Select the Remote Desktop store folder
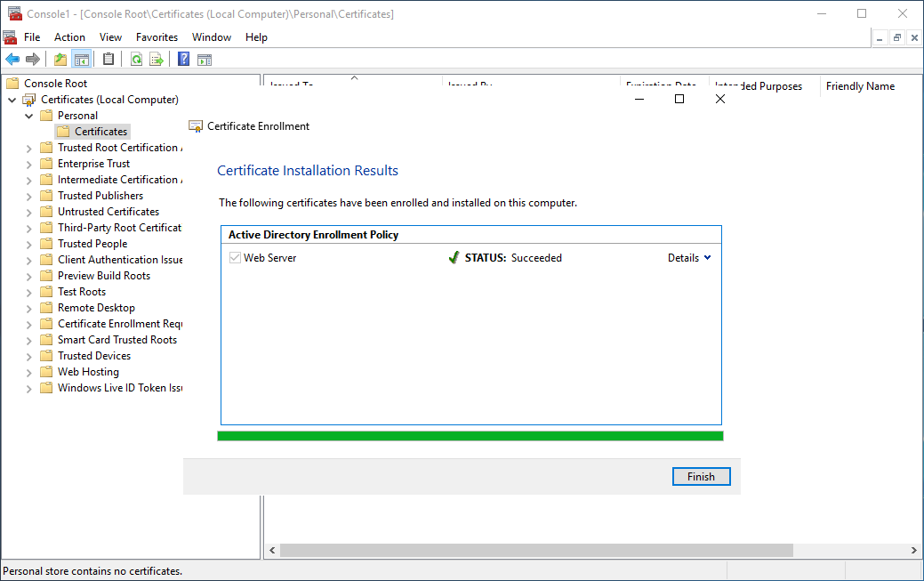Image resolution: width=924 pixels, height=581 pixels. (x=96, y=308)
